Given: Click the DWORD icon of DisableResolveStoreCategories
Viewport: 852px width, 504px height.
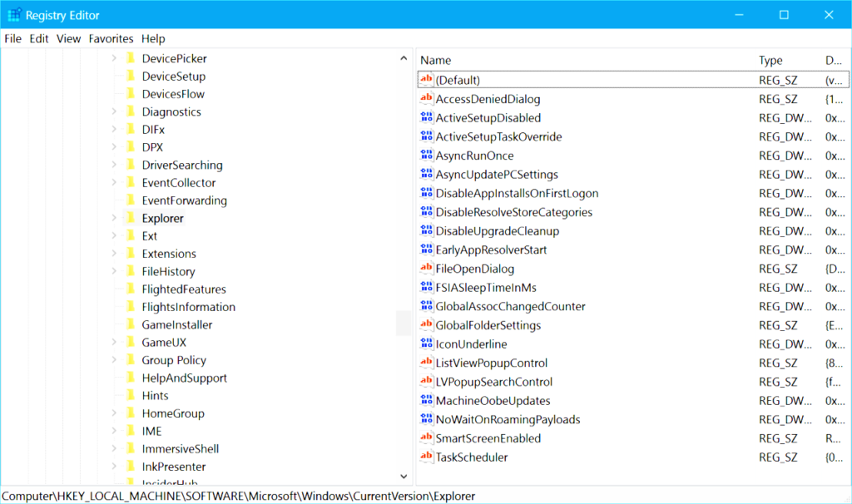Looking at the screenshot, I should point(427,212).
